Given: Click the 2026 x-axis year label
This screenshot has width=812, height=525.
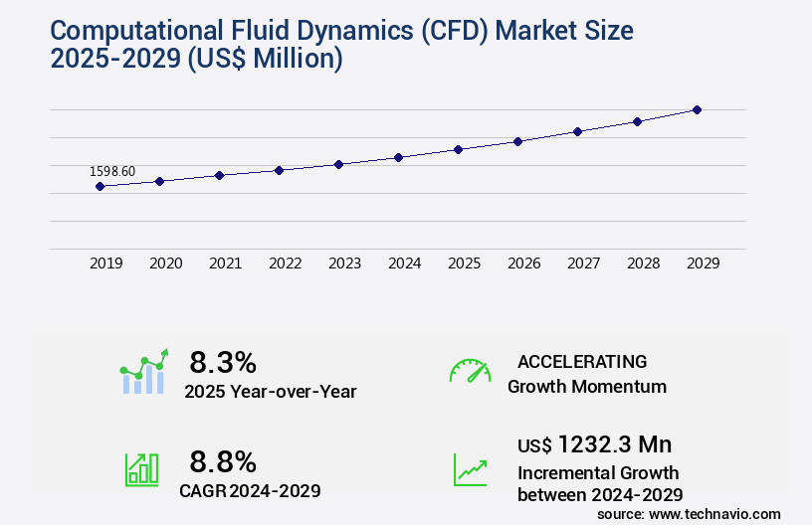Looking at the screenshot, I should tap(523, 263).
